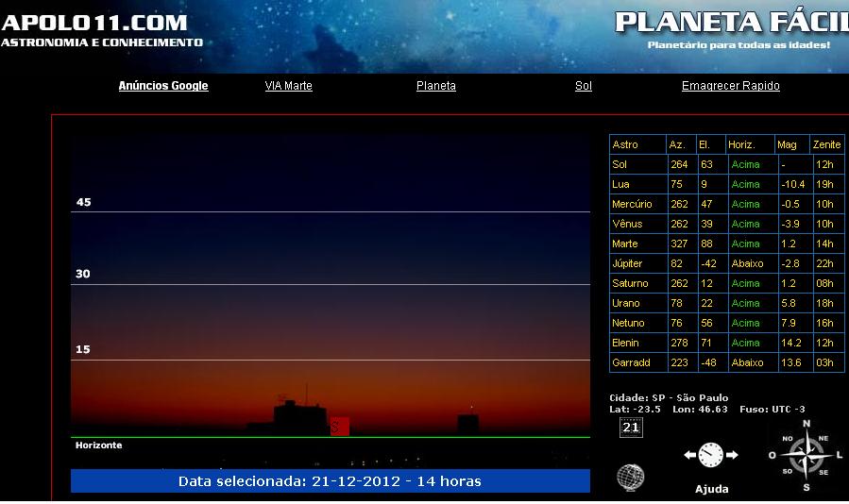This screenshot has height=504, width=849.
Task: Click the Anúncios Google link
Action: pos(163,86)
